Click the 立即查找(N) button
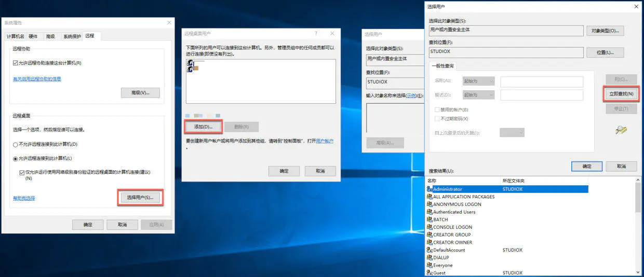This screenshot has width=644, height=277. pyautogui.click(x=621, y=94)
